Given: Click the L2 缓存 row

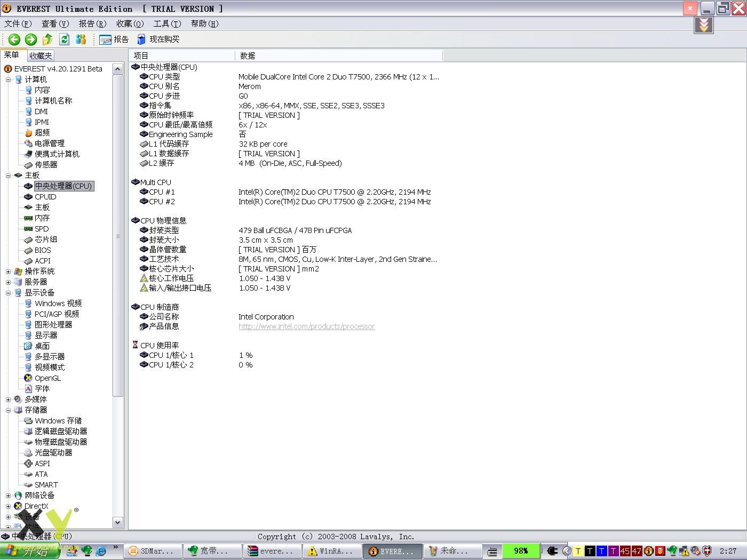Looking at the screenshot, I should pos(285,163).
